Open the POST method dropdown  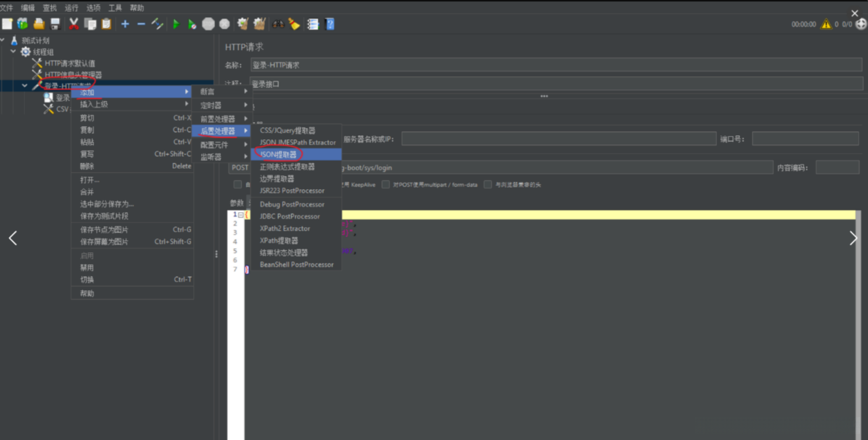[x=240, y=167]
